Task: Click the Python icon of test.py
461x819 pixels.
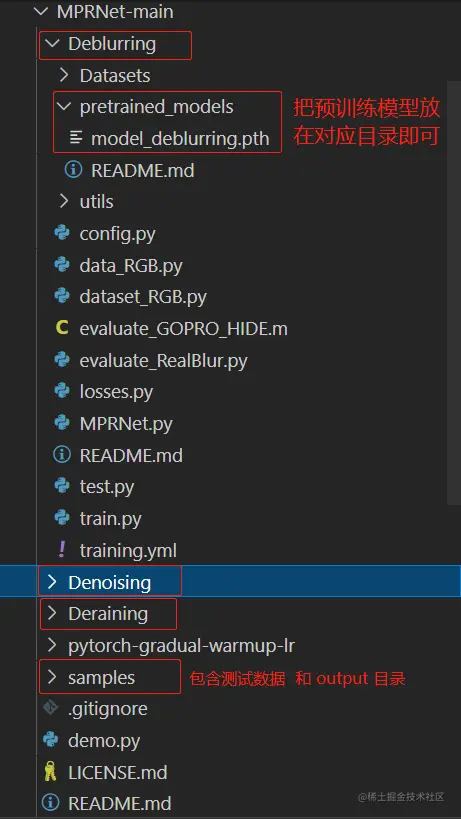Action: [x=62, y=487]
